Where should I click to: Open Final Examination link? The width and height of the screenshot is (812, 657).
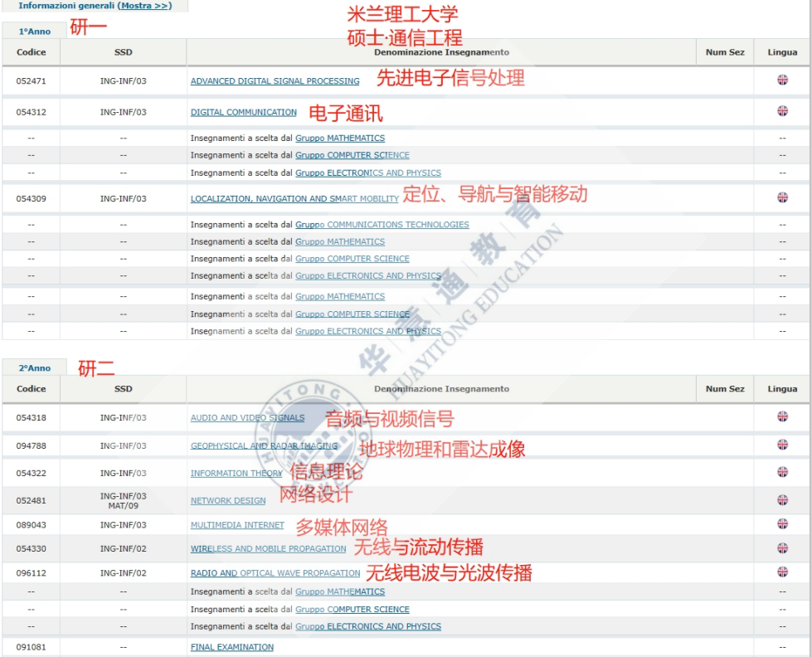point(232,648)
